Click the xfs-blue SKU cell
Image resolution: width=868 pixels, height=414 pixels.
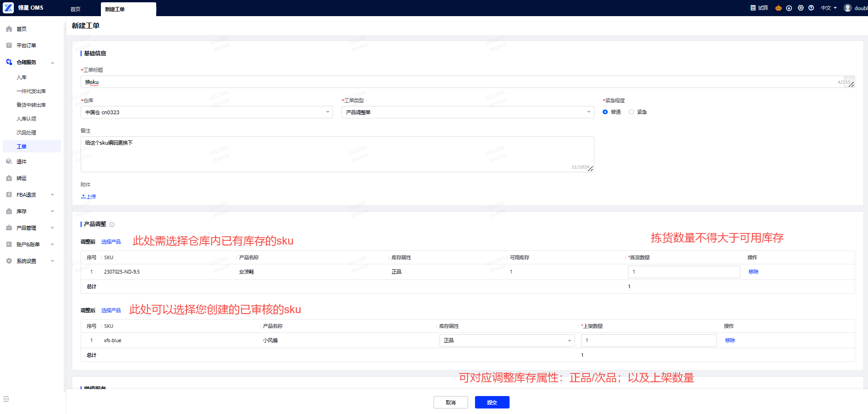click(112, 340)
